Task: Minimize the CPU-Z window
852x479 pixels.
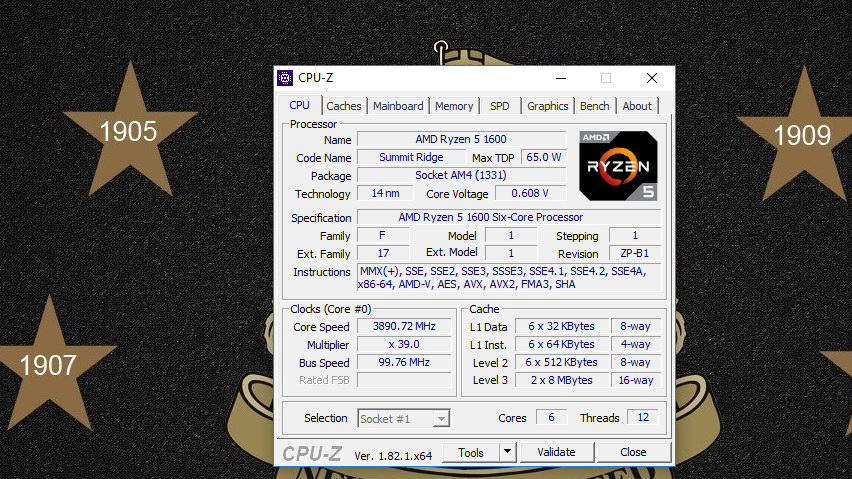Action: (561, 78)
